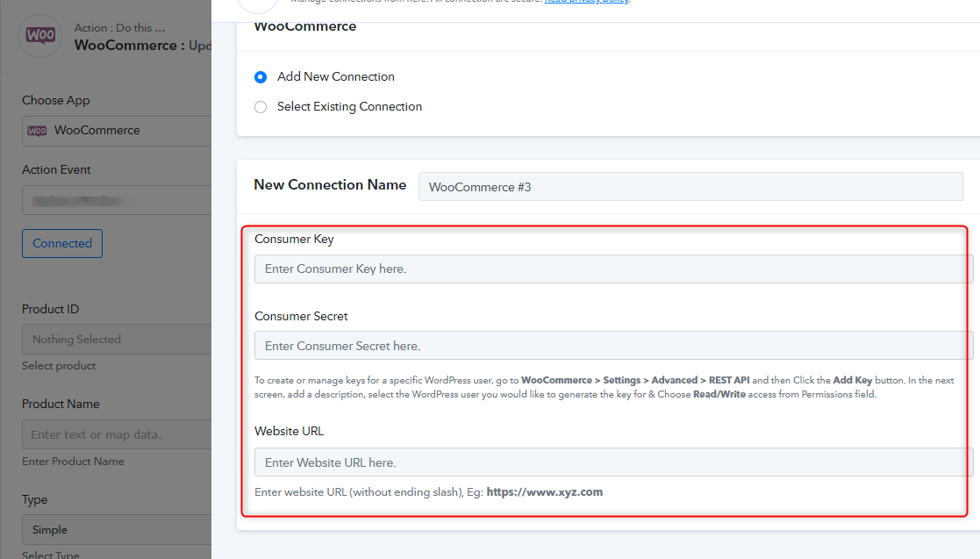This screenshot has width=980, height=559.
Task: Click the Connected button in left panel
Action: (x=62, y=243)
